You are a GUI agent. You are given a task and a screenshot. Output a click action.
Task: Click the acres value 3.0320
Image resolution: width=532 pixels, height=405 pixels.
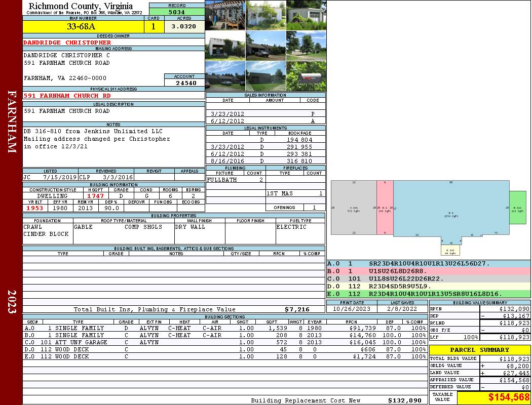point(184,27)
